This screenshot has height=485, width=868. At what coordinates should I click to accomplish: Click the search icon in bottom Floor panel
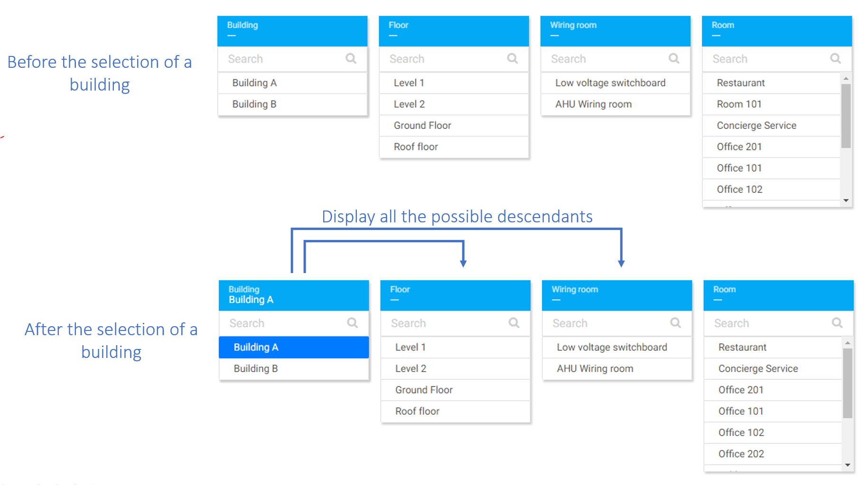[x=513, y=323]
